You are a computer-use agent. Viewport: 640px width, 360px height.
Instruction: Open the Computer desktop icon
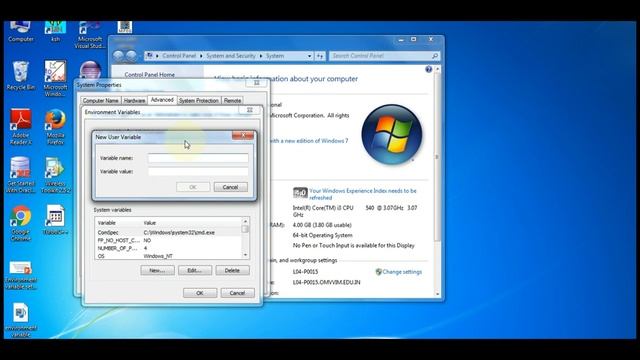tap(20, 31)
